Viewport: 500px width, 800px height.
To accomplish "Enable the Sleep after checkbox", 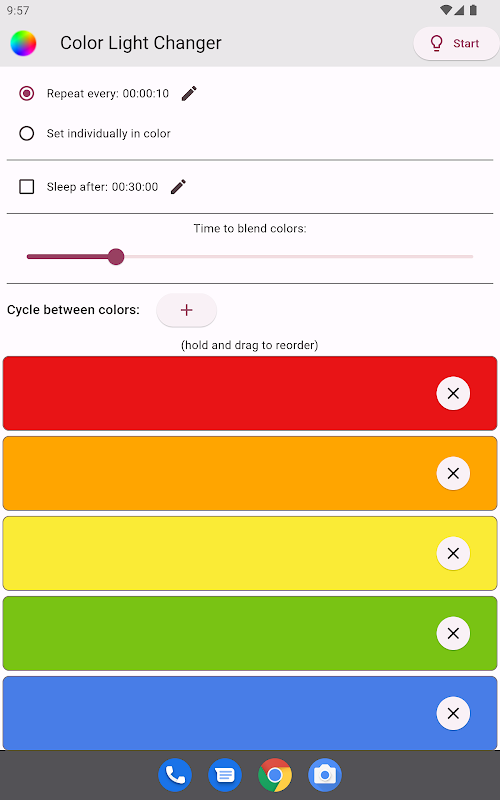I will click(27, 187).
